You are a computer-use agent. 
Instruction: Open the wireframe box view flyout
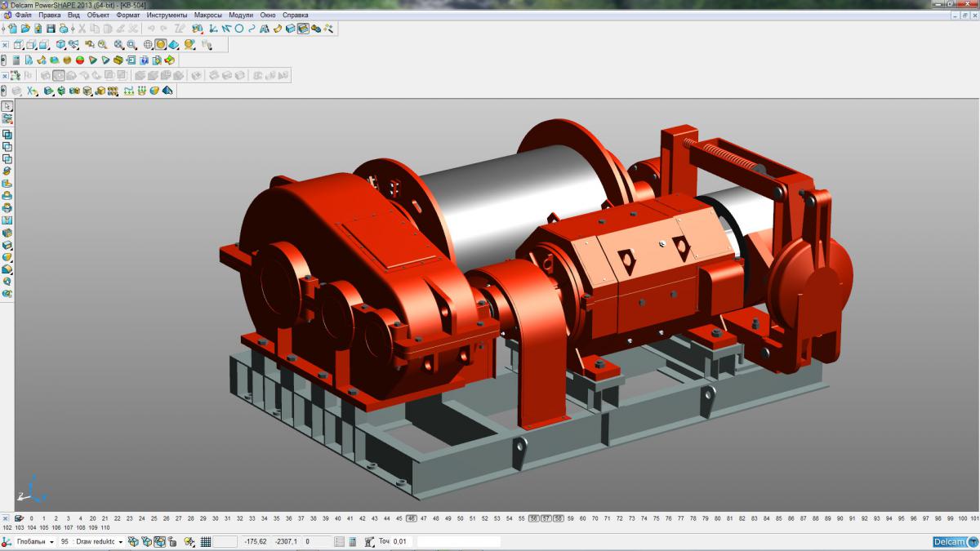click(18, 45)
